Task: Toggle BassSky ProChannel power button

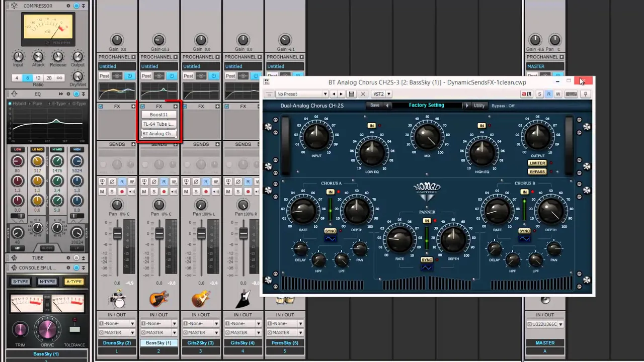Action: pyautogui.click(x=172, y=76)
